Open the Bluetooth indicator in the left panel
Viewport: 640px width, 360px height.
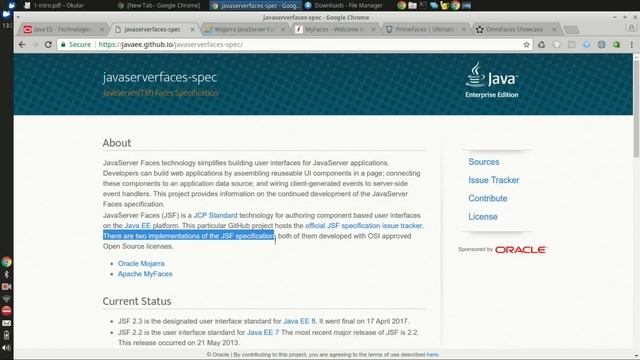7,275
